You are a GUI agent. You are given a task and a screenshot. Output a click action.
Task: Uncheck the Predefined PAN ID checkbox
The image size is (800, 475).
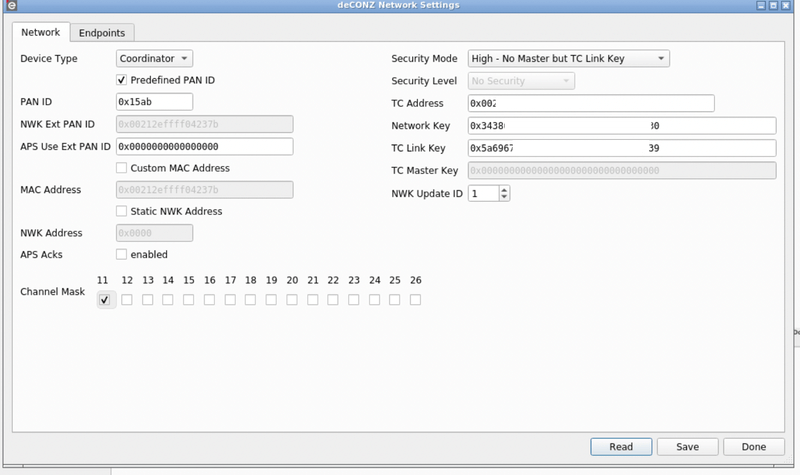pyautogui.click(x=121, y=80)
